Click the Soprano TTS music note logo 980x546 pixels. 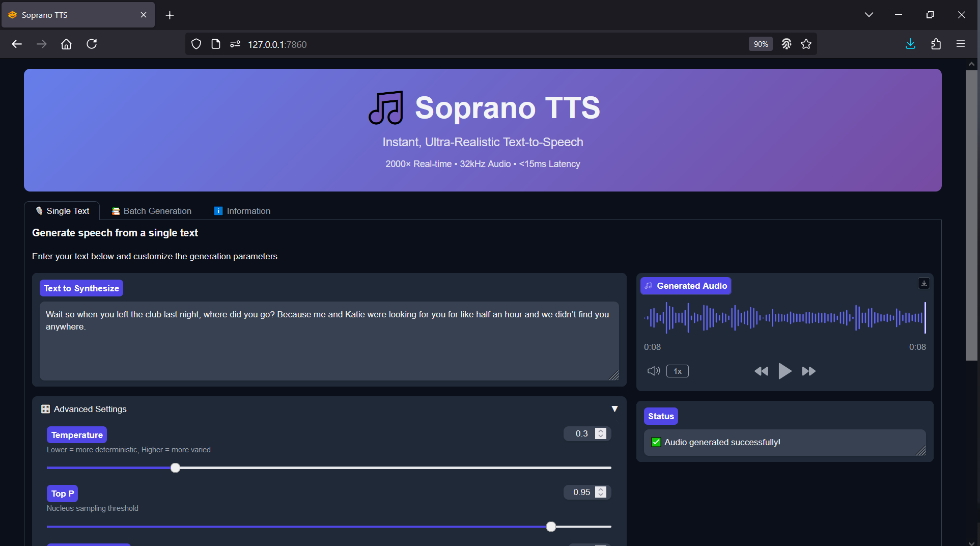pyautogui.click(x=385, y=107)
